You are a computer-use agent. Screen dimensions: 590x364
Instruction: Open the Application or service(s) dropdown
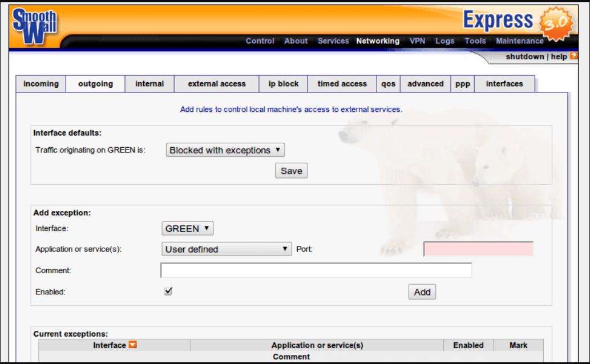(227, 249)
